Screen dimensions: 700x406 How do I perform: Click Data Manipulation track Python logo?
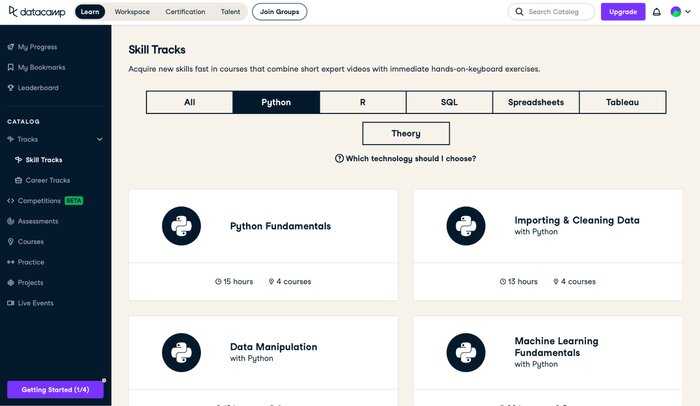(x=181, y=352)
